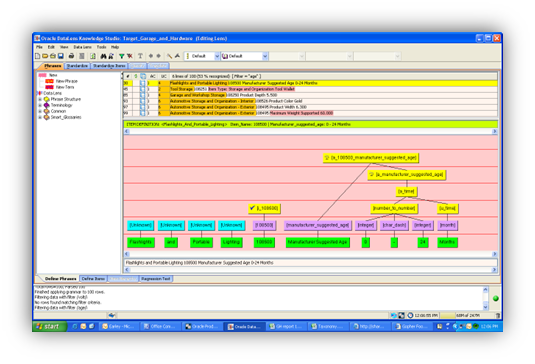
Task: Click the green Portable token
Action: (201, 242)
